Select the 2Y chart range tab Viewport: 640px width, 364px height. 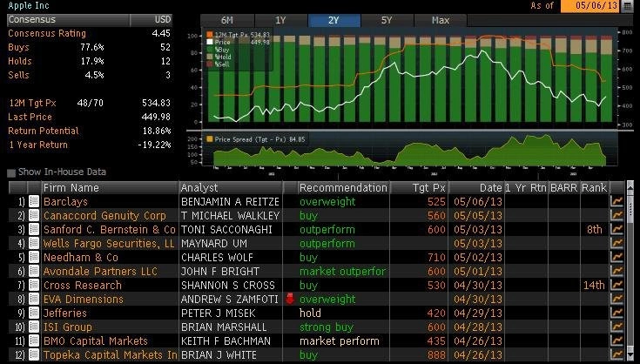click(334, 20)
